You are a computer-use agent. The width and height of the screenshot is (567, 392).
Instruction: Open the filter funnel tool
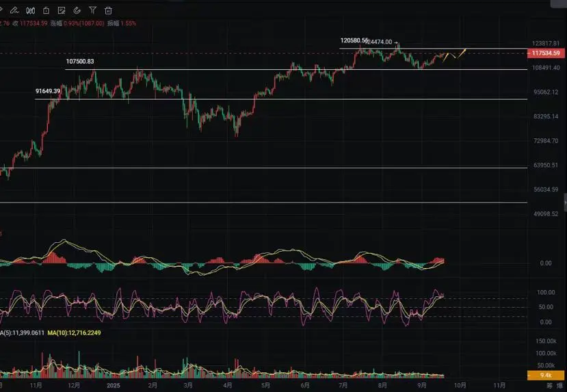(92, 10)
